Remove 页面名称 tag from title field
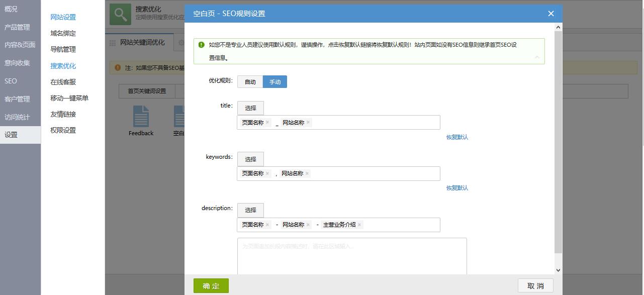 pos(267,123)
